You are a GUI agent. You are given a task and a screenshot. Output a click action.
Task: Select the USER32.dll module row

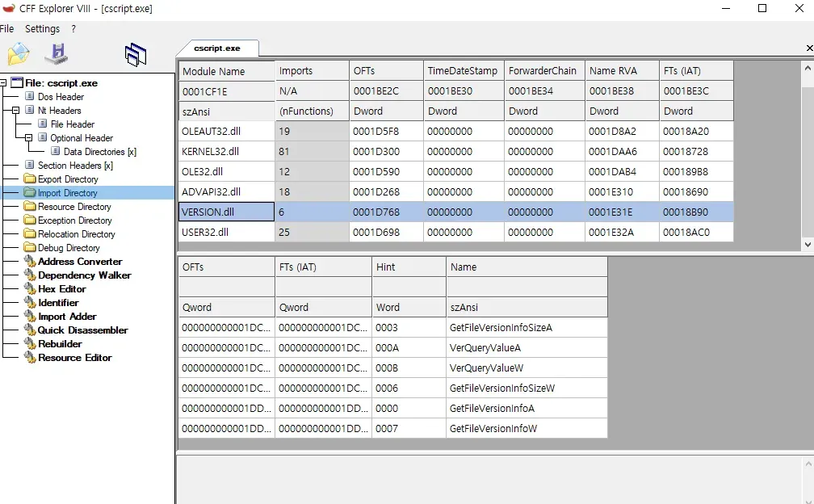coord(455,232)
